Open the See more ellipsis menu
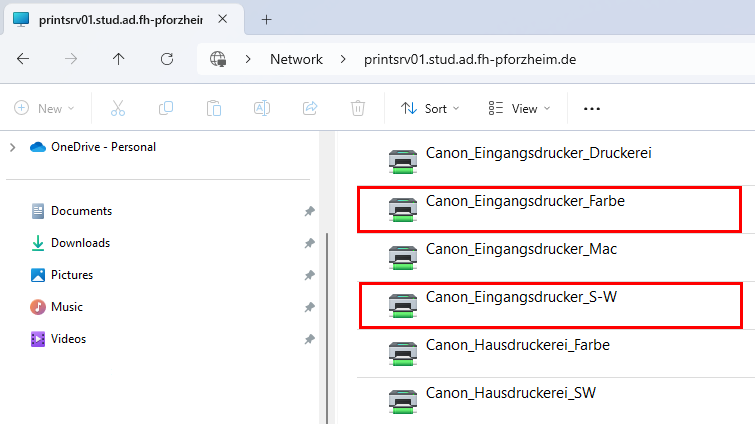The width and height of the screenshot is (755, 424). (x=592, y=109)
